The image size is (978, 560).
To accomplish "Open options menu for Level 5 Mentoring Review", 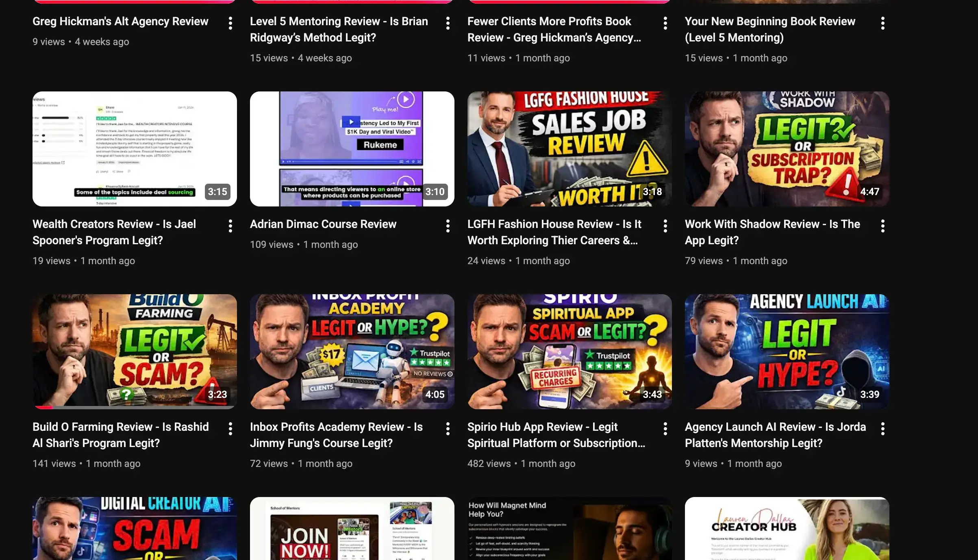I will pos(448,23).
